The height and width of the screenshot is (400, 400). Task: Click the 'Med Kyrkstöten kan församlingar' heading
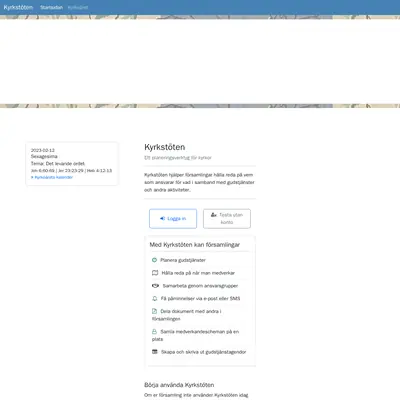pos(195,245)
